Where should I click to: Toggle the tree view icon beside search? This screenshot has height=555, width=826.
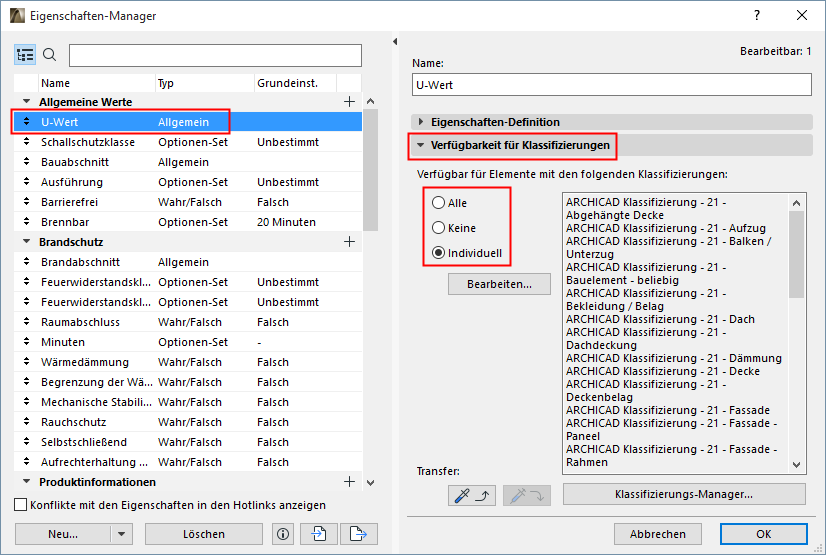25,55
